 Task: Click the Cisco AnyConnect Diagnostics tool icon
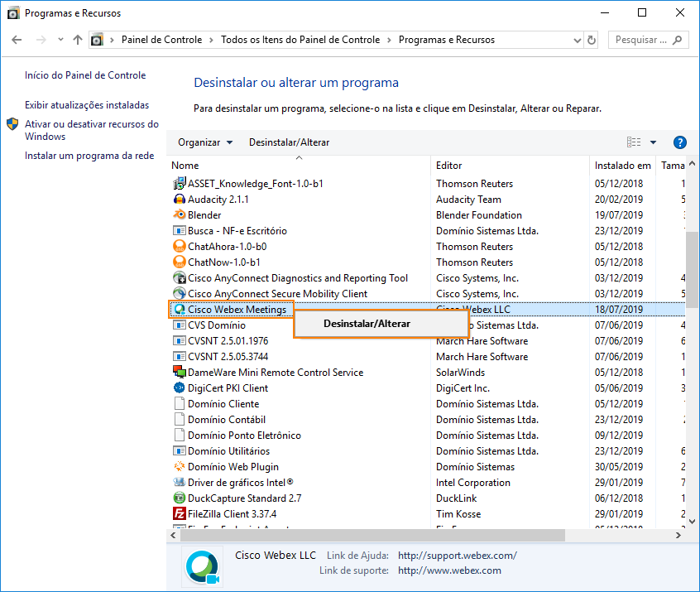179,278
